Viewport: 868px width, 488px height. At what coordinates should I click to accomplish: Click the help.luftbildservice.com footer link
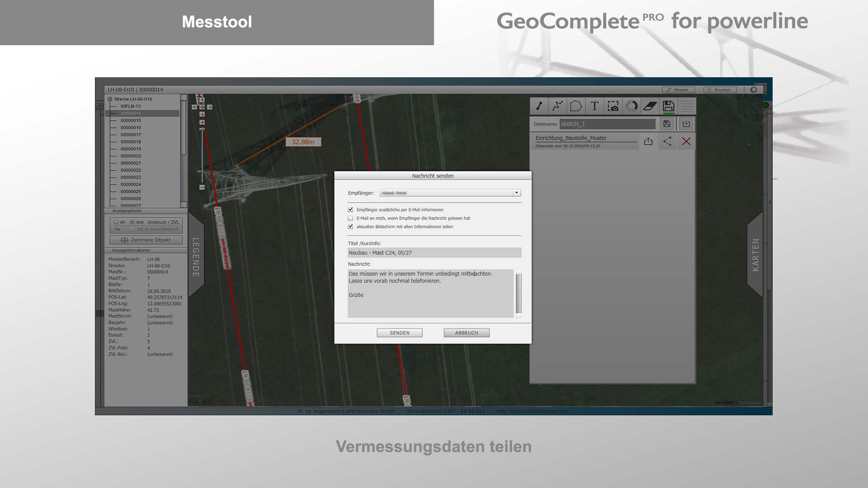point(533,411)
